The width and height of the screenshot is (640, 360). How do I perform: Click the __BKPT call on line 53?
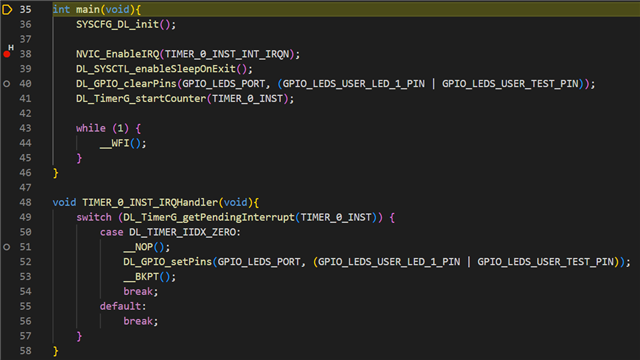pyautogui.click(x=141, y=277)
